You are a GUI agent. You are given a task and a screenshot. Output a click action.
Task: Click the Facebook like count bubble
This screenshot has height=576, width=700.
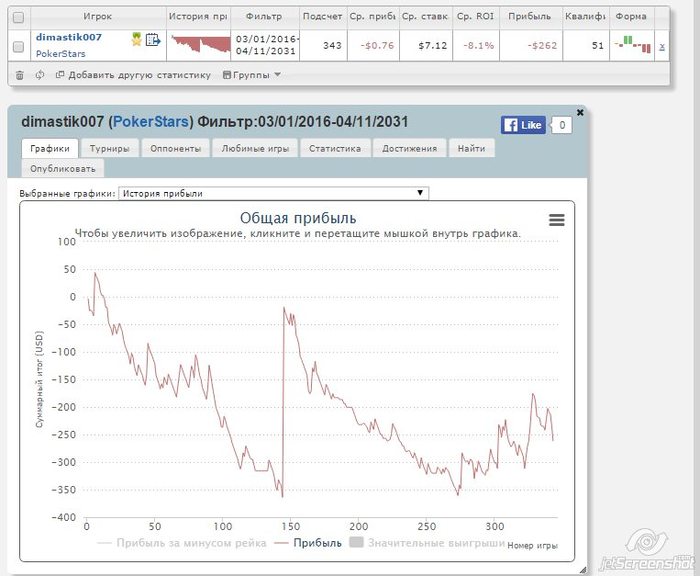[562, 125]
